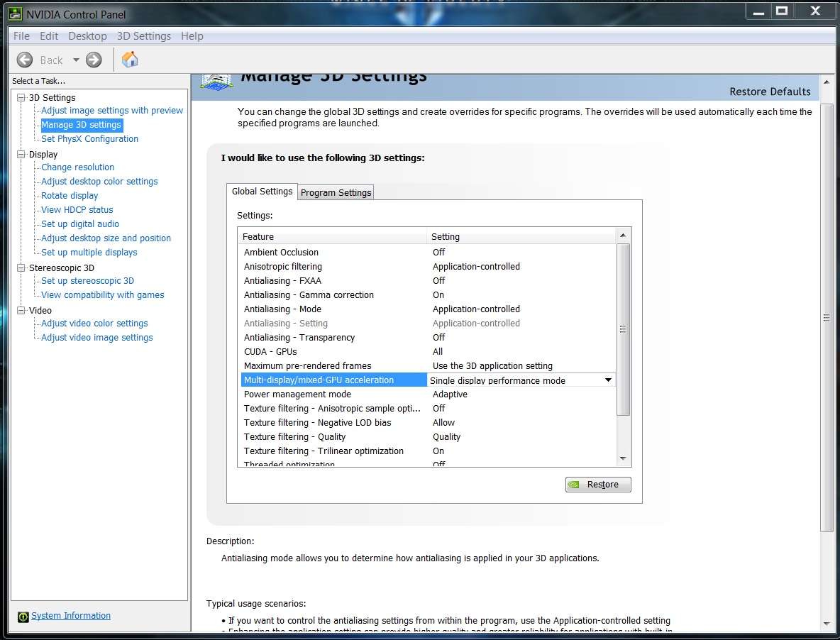Open Set up multiple displays
The height and width of the screenshot is (640, 840).
pos(89,253)
